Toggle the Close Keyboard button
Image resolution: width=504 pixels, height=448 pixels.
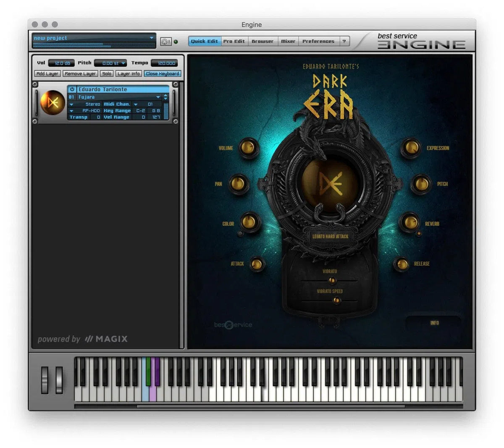(162, 74)
